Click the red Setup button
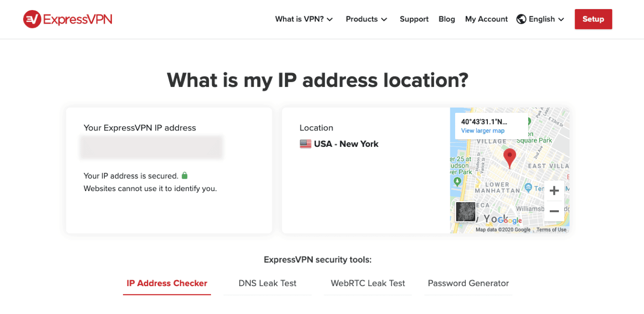 [x=593, y=19]
